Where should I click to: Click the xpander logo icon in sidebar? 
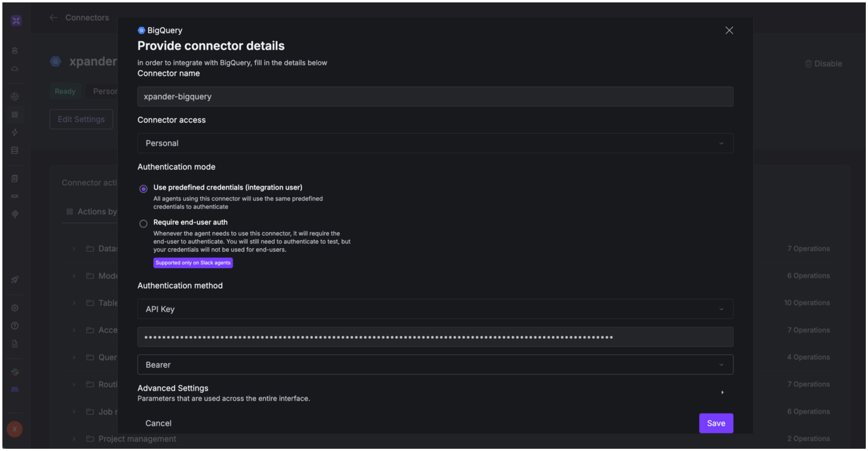tap(16, 21)
